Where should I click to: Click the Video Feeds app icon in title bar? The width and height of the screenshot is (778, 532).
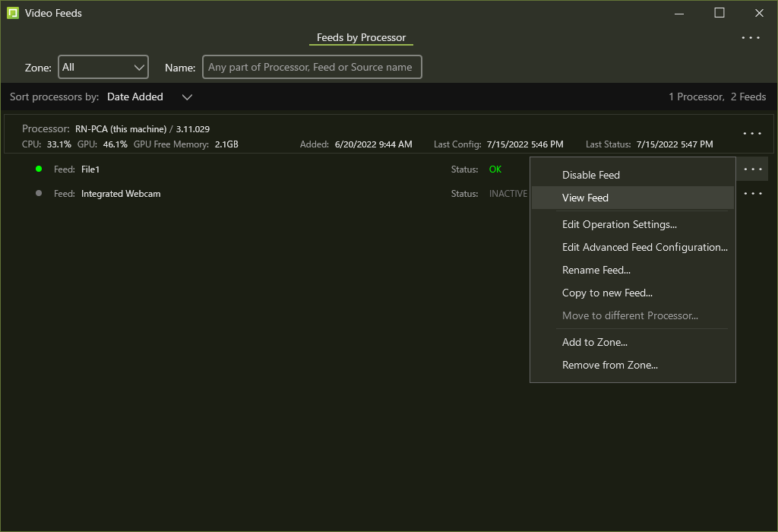click(x=13, y=13)
